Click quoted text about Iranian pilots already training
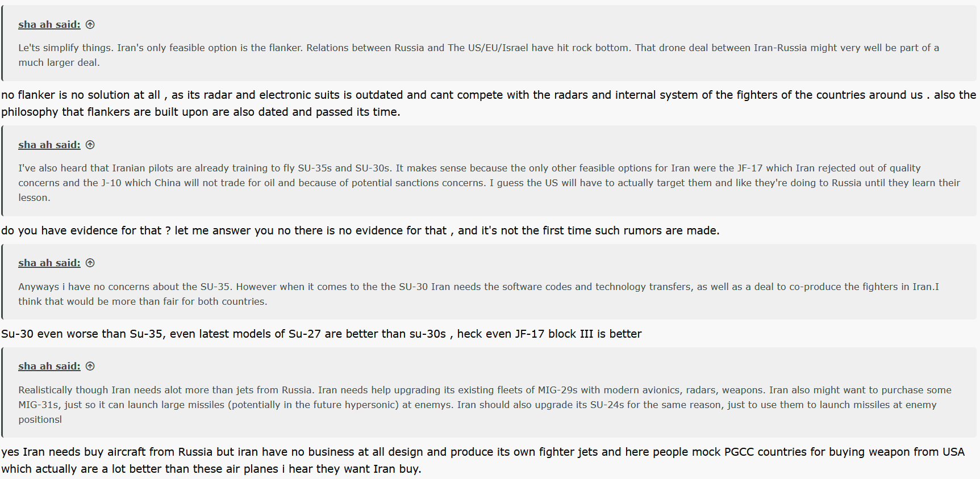Screen dimensions: 980x479 (489, 183)
